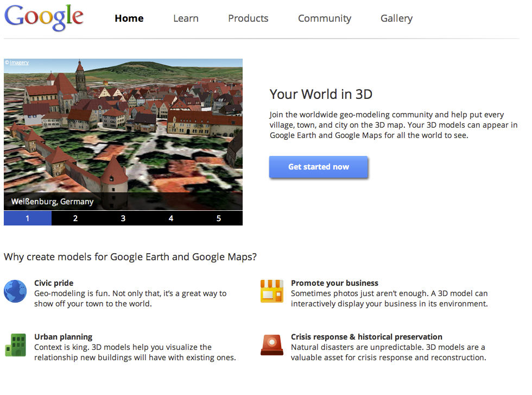Screen dimensions: 532x395
Task: Open the Imagery copyright link
Action: tap(20, 62)
